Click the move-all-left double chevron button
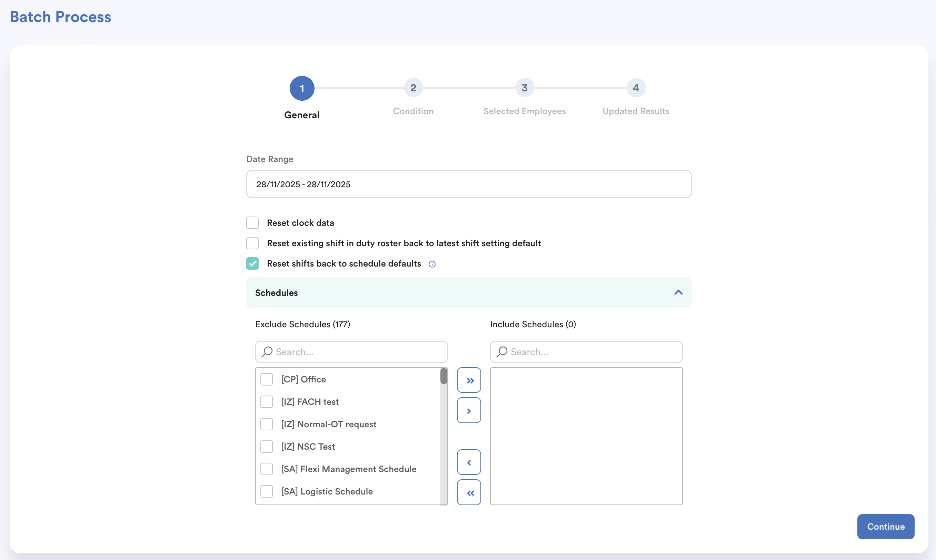This screenshot has height=560, width=936. (469, 492)
